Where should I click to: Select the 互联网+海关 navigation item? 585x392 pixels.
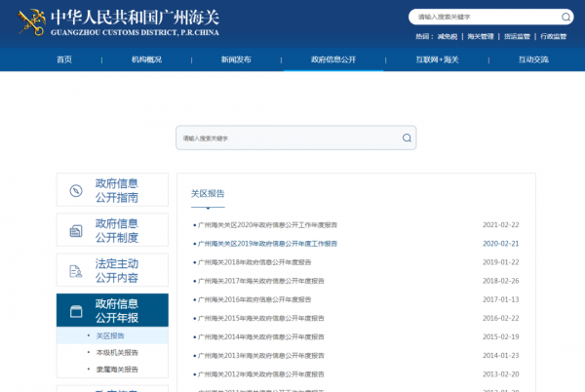click(437, 59)
